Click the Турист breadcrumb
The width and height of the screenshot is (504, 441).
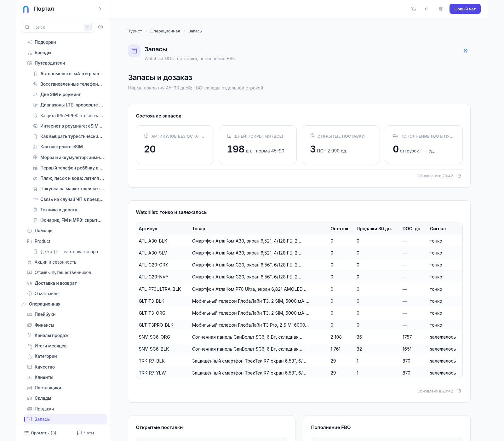[x=135, y=31]
